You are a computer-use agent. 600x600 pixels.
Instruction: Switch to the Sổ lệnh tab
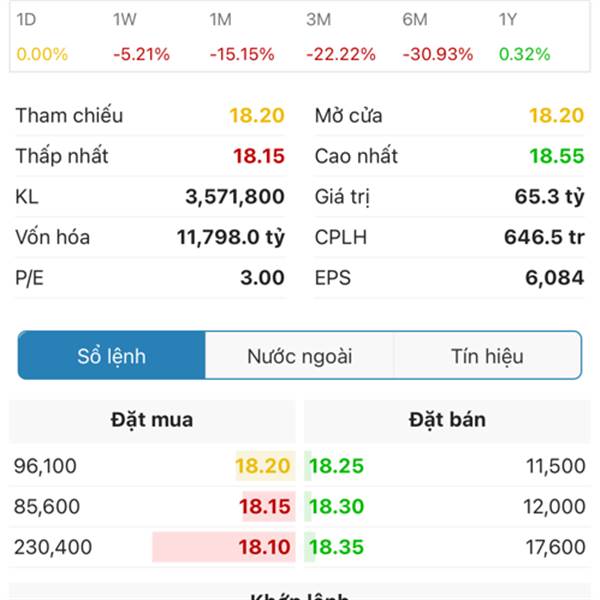(x=112, y=356)
